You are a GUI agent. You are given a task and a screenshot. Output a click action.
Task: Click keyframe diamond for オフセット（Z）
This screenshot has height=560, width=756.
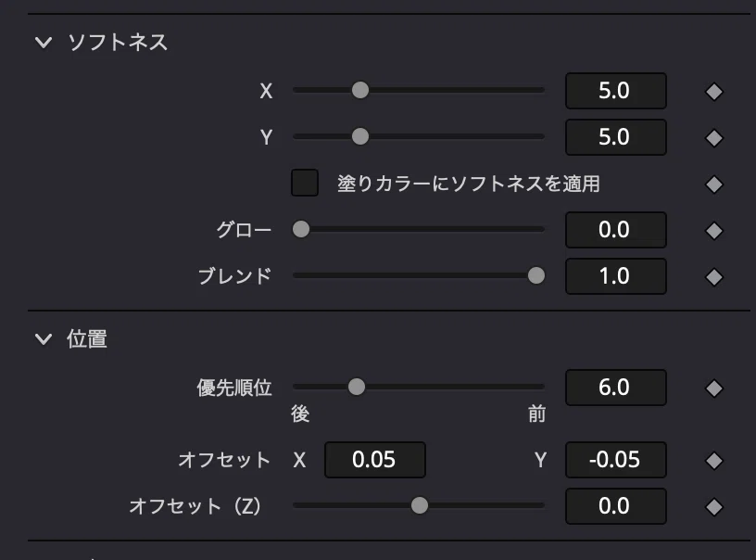tap(713, 506)
